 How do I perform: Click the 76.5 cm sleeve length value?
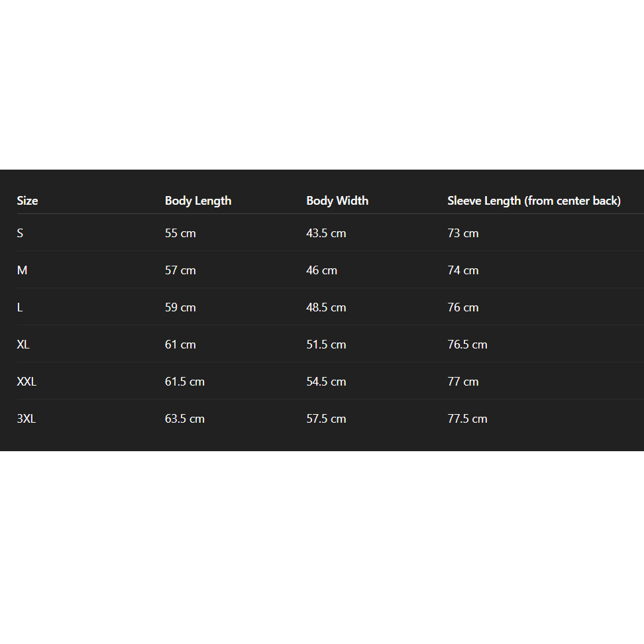467,344
